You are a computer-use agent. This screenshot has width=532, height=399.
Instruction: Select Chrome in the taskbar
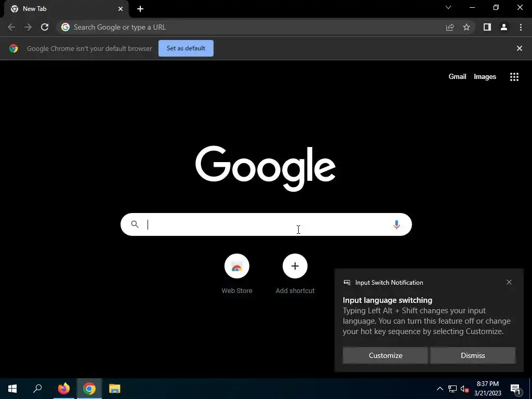[x=89, y=389]
